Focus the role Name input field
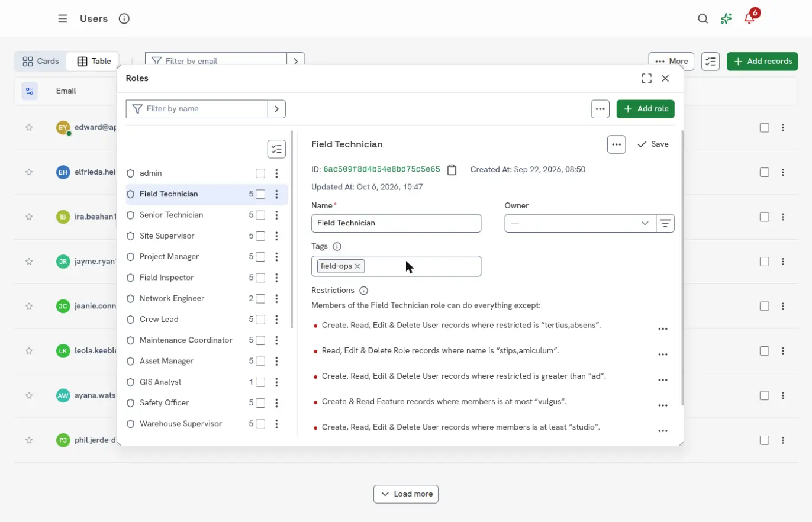The width and height of the screenshot is (812, 522). point(396,223)
